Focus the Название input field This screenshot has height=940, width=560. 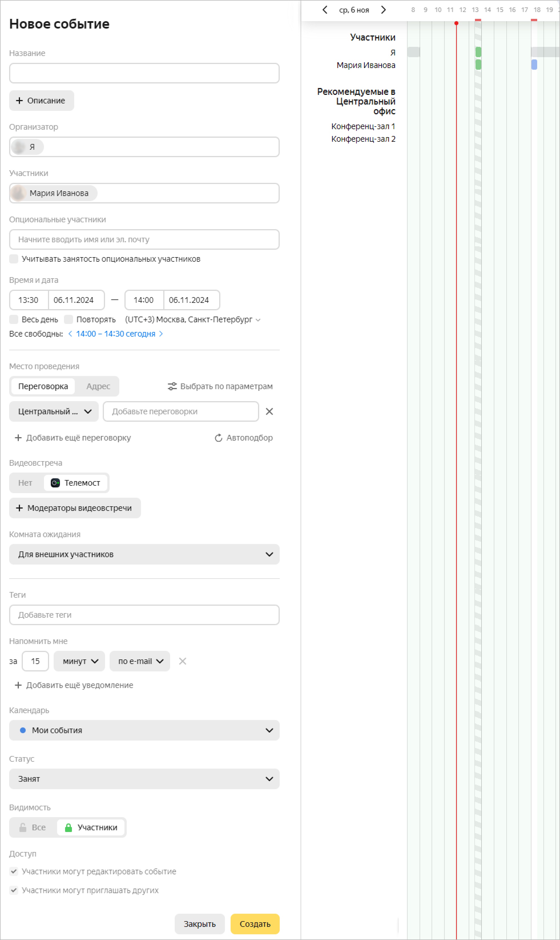pyautogui.click(x=144, y=73)
